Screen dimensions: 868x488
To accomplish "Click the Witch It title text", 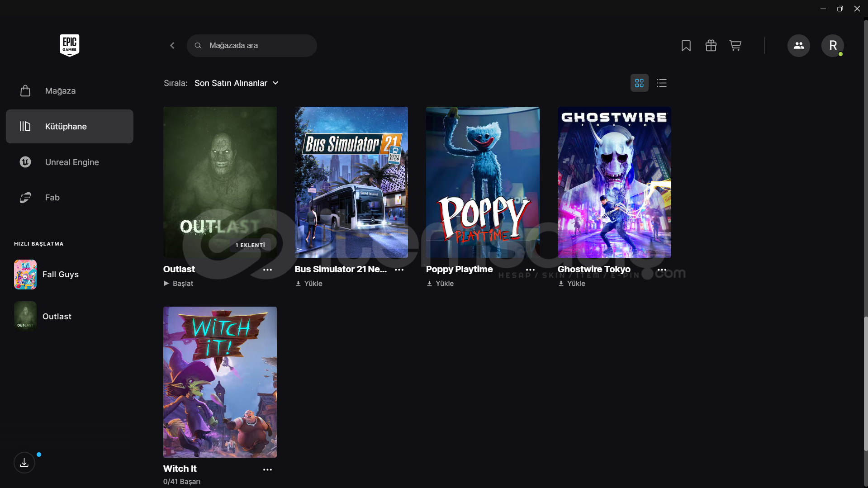I will [x=180, y=469].
